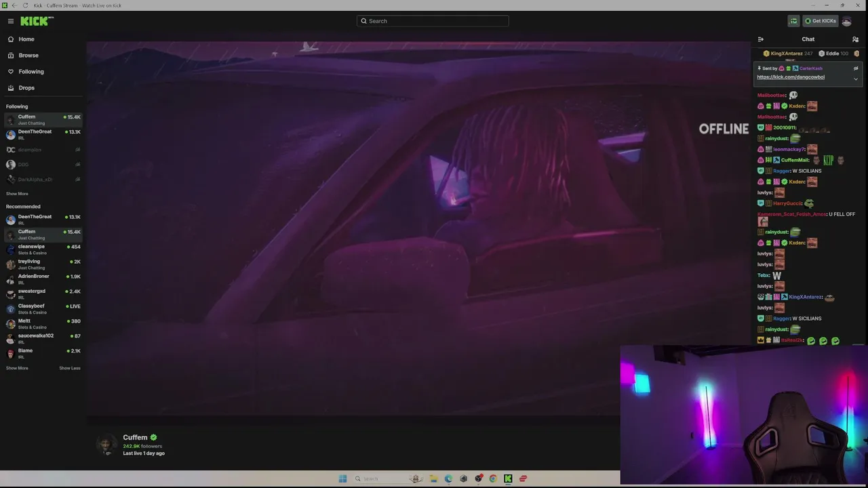Open Cuffem channel under Following
Screen dimensions: 868x488
[42, 120]
